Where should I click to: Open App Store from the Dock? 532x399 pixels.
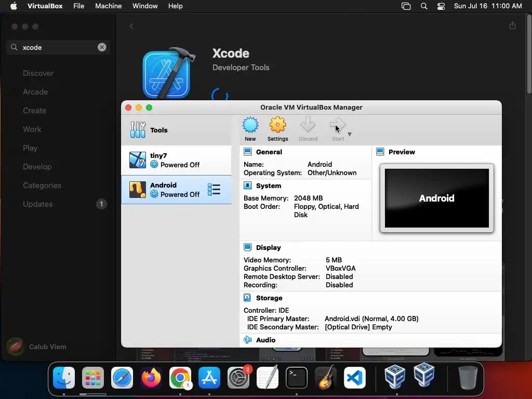[209, 378]
